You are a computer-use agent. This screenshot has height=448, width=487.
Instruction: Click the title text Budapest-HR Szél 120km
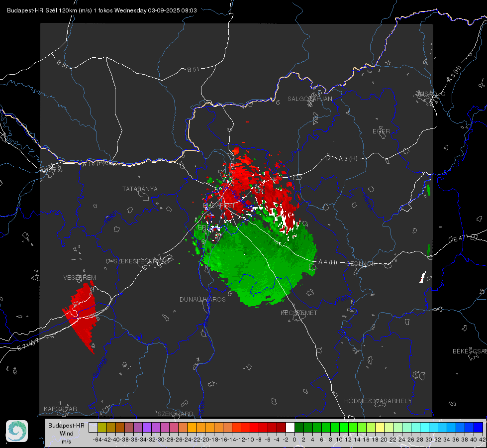42,10
